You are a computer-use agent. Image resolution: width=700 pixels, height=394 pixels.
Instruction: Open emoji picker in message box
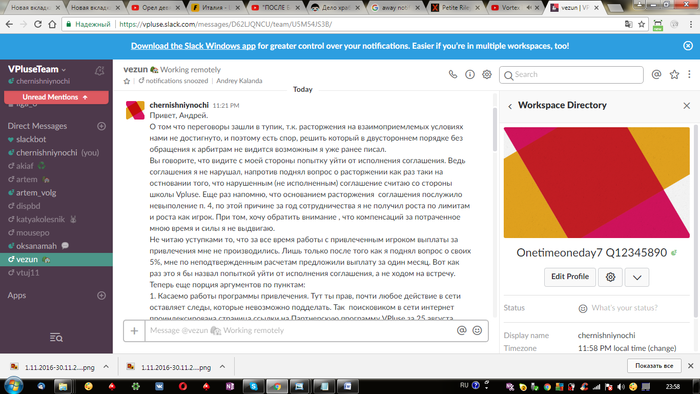(x=477, y=330)
